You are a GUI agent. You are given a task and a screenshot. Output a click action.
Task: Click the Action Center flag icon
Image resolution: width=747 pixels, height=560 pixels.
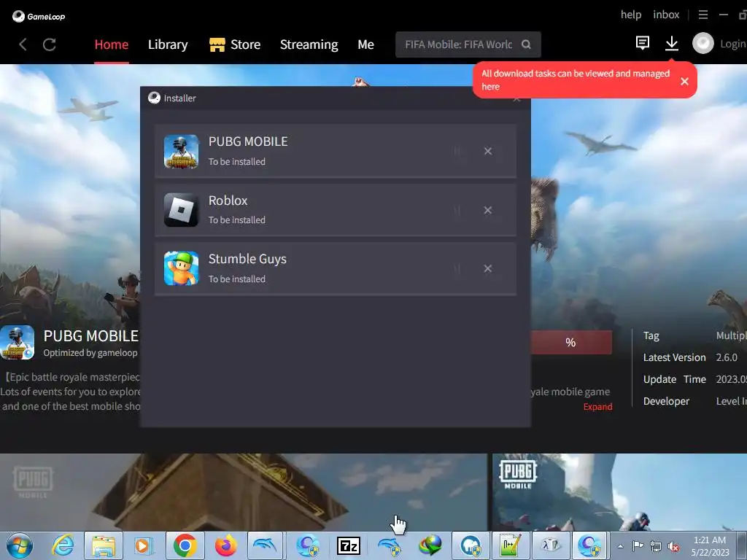point(638,545)
